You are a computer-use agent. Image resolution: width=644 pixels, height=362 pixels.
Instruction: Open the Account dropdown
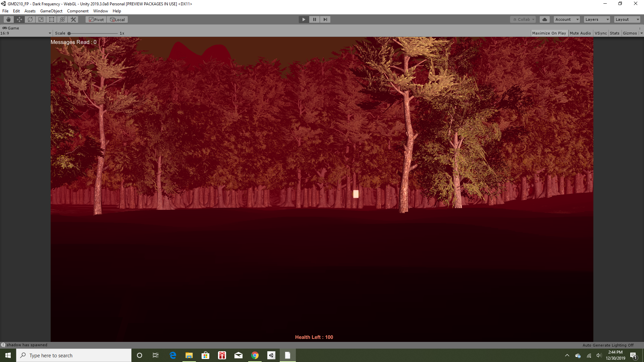coord(567,19)
